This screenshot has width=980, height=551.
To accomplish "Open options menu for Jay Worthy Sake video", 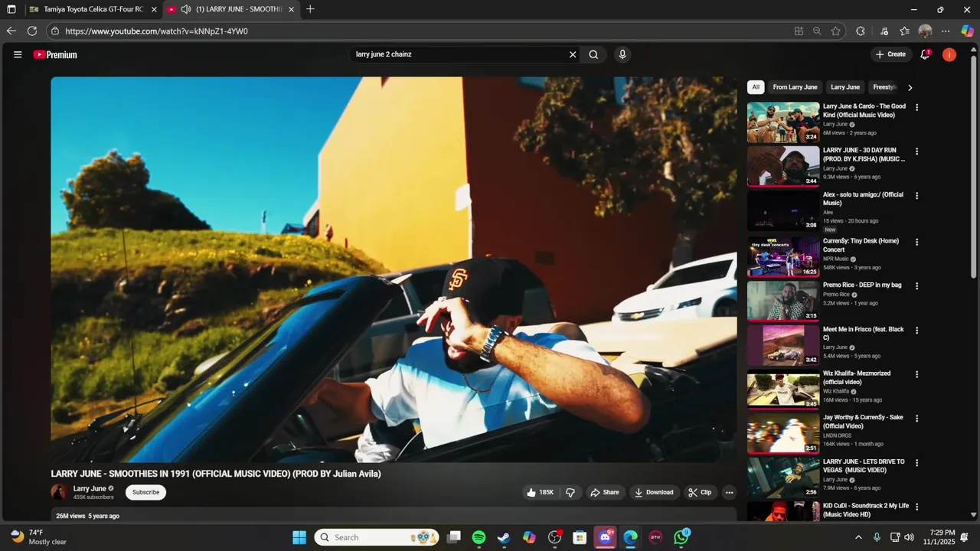I will click(x=916, y=419).
